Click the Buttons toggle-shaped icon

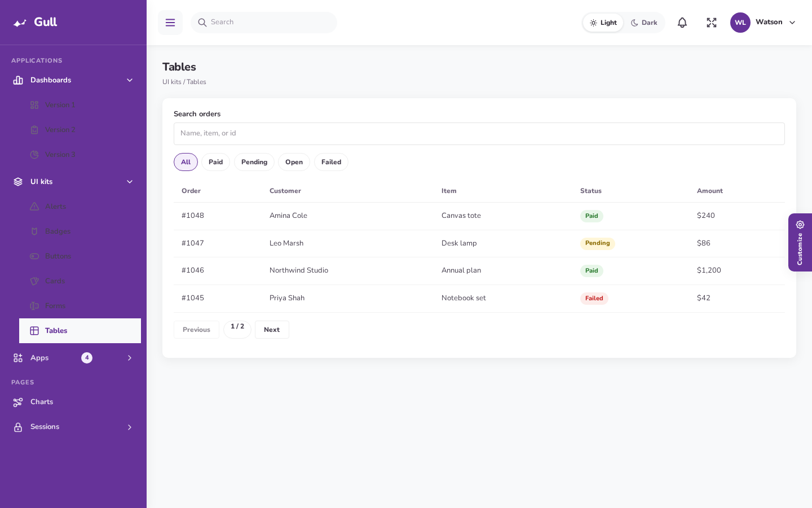[34, 256]
